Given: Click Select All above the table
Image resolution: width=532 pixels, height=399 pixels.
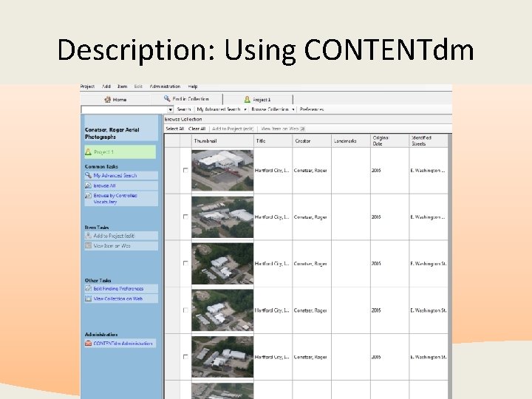Looking at the screenshot, I should click(x=174, y=129).
